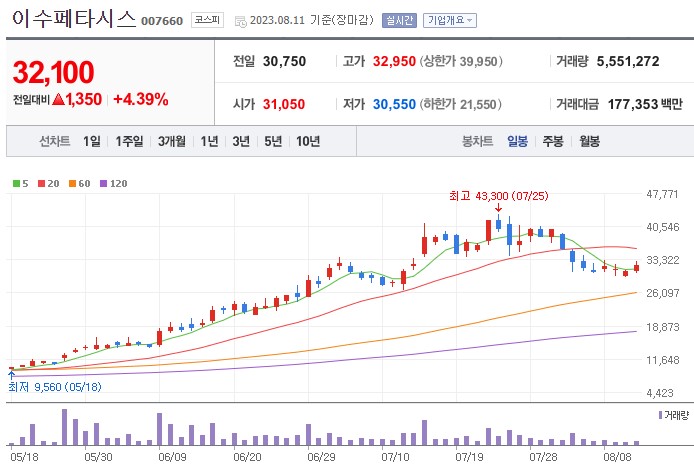The image size is (694, 476).
Task: Click the 실시간 button
Action: pyautogui.click(x=399, y=20)
